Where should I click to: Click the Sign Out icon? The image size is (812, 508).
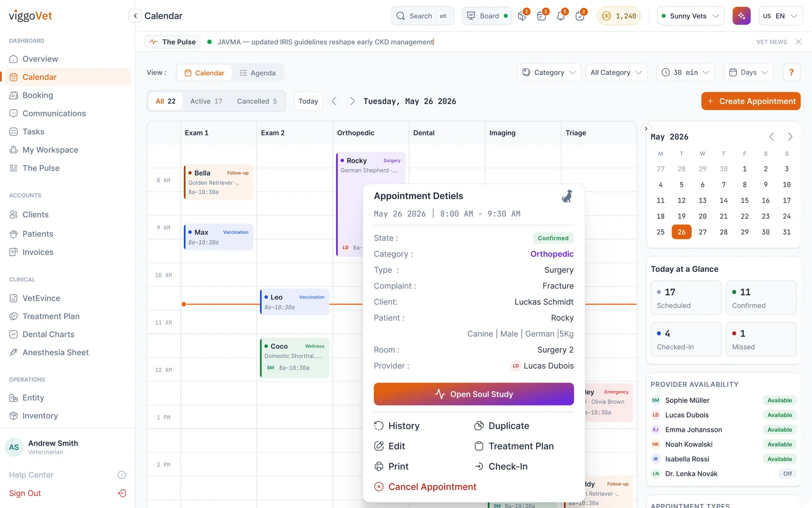point(122,493)
